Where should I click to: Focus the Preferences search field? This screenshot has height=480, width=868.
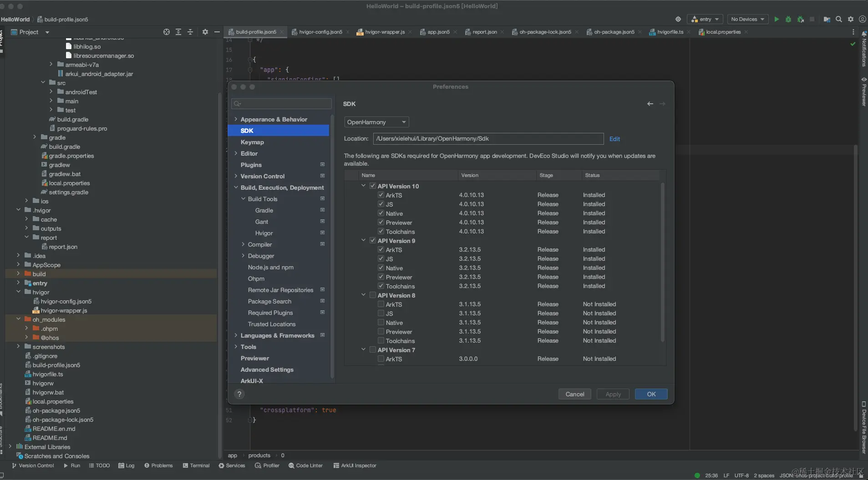(x=281, y=104)
